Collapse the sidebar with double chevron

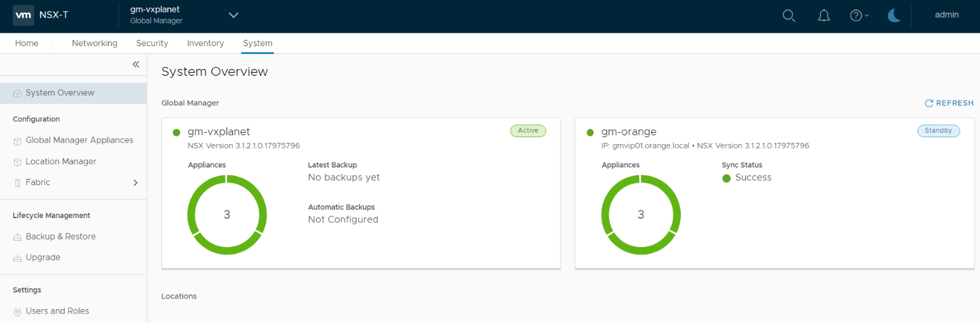tap(135, 64)
